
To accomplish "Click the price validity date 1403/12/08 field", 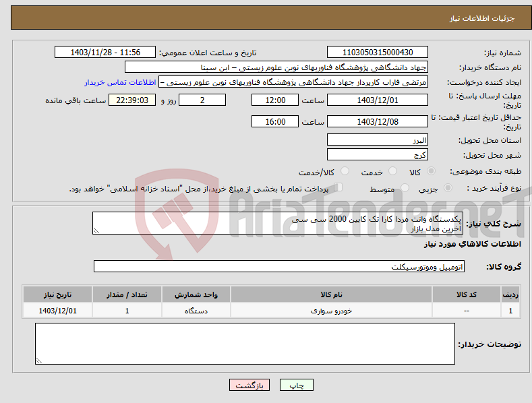I will click(378, 121).
